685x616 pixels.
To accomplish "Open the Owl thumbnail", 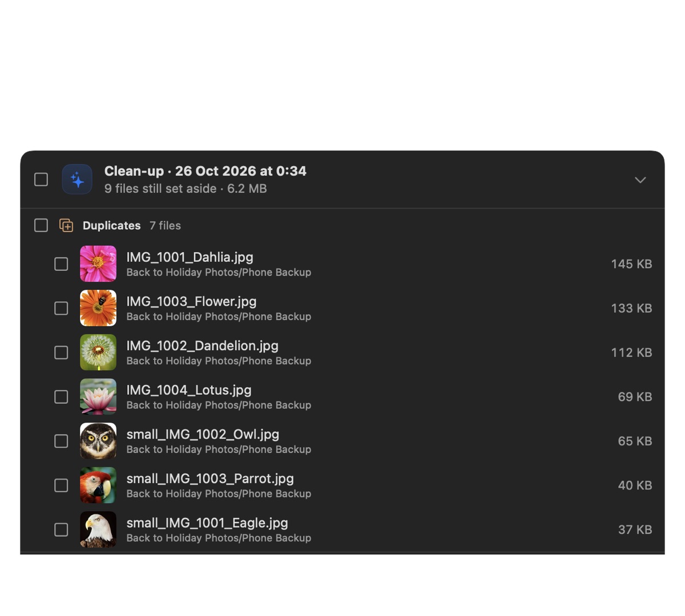I will pyautogui.click(x=98, y=441).
